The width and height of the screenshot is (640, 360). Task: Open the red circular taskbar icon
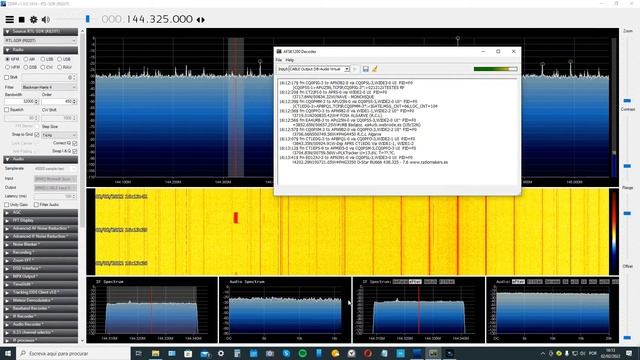pos(368,353)
